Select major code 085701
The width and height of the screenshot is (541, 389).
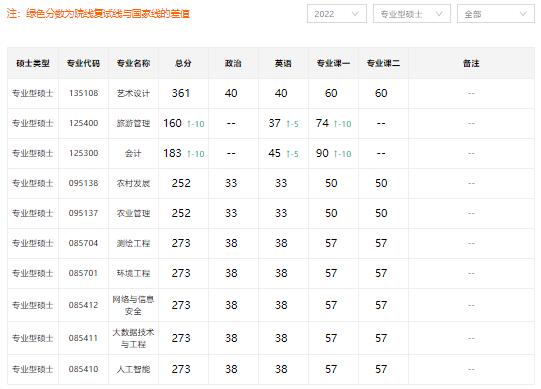pos(83,273)
